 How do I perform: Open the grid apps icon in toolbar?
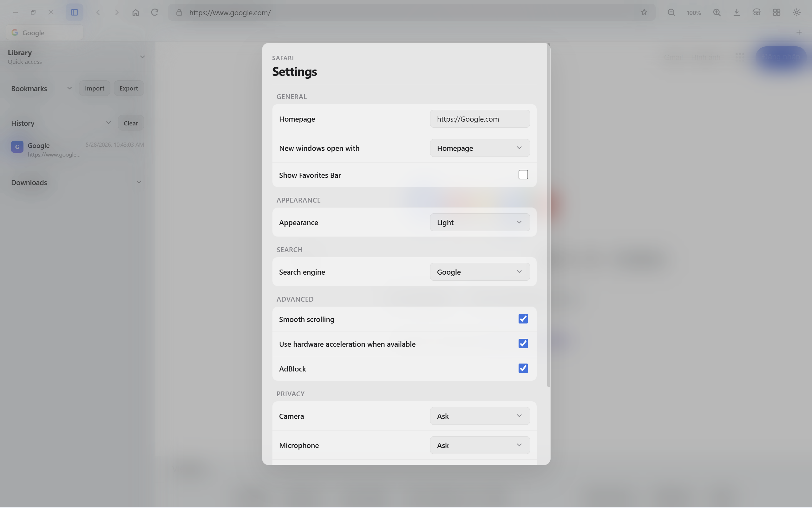click(776, 12)
